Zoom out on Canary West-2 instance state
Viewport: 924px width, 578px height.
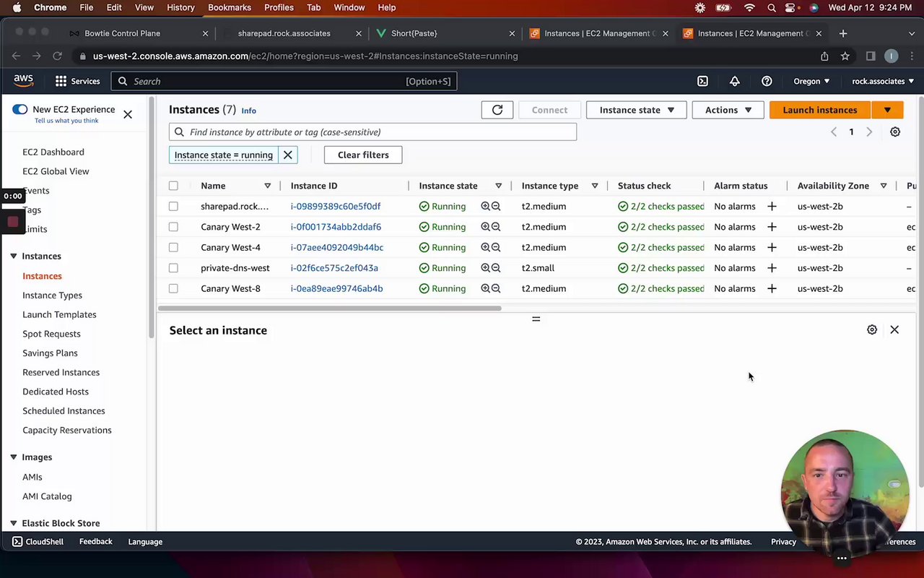coord(496,227)
